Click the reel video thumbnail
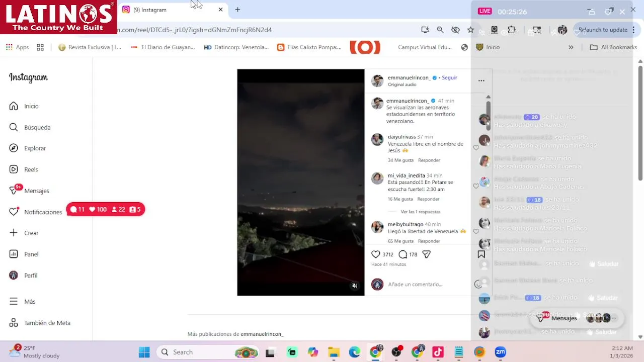 pyautogui.click(x=301, y=183)
